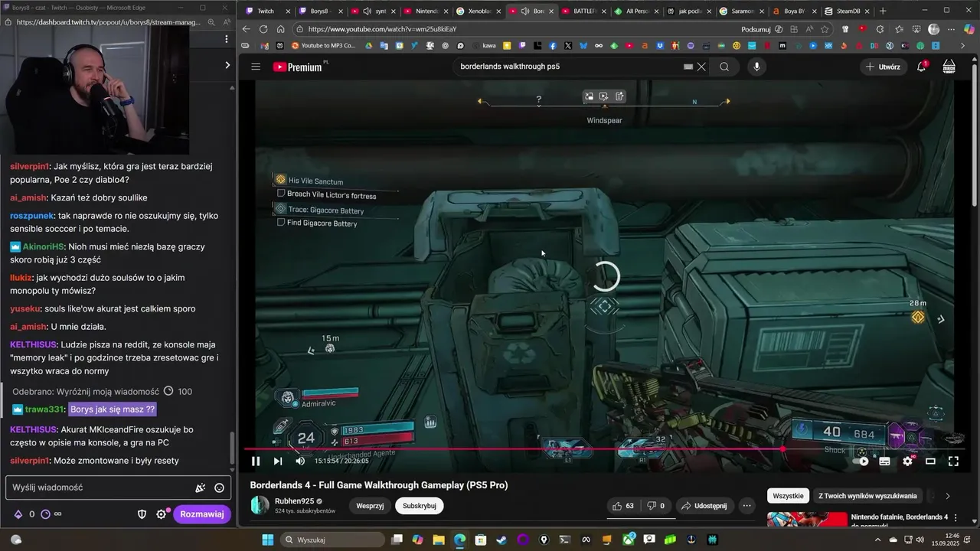This screenshot has width=980, height=551.
Task: Open the Windows Start menu
Action: pos(268,540)
